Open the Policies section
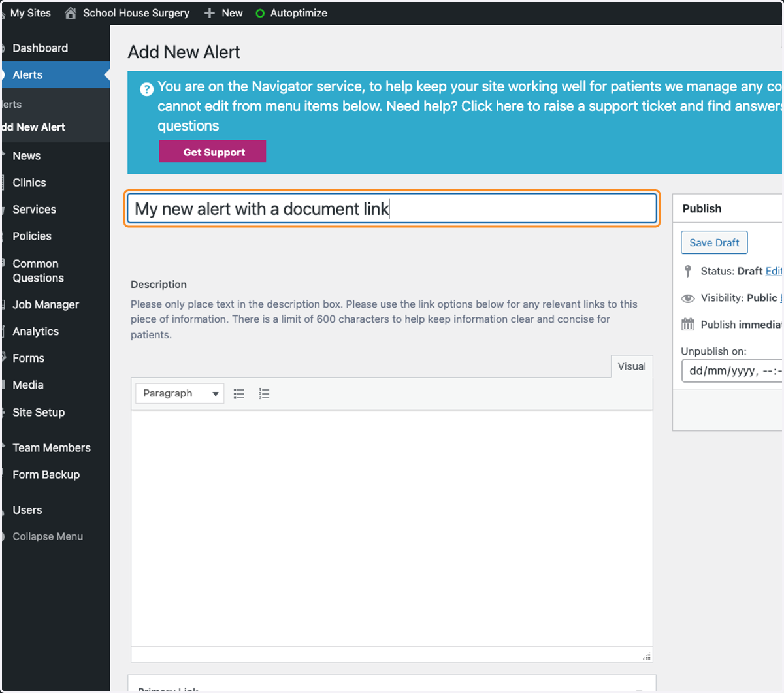Screen dimensions: 784x693 click(x=32, y=236)
